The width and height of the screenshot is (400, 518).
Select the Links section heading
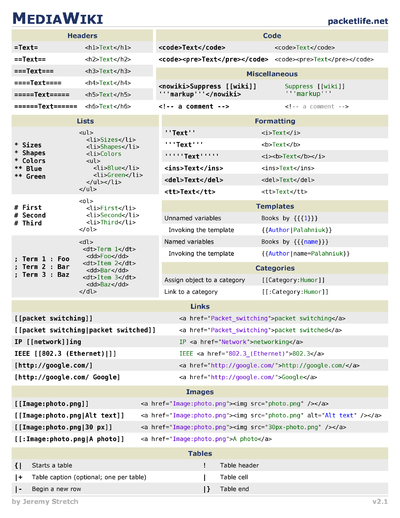tap(200, 306)
